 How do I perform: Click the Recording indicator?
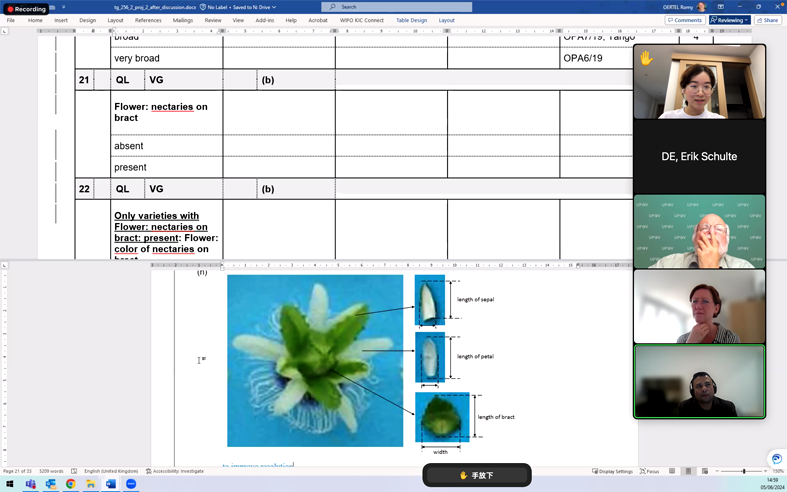point(27,9)
